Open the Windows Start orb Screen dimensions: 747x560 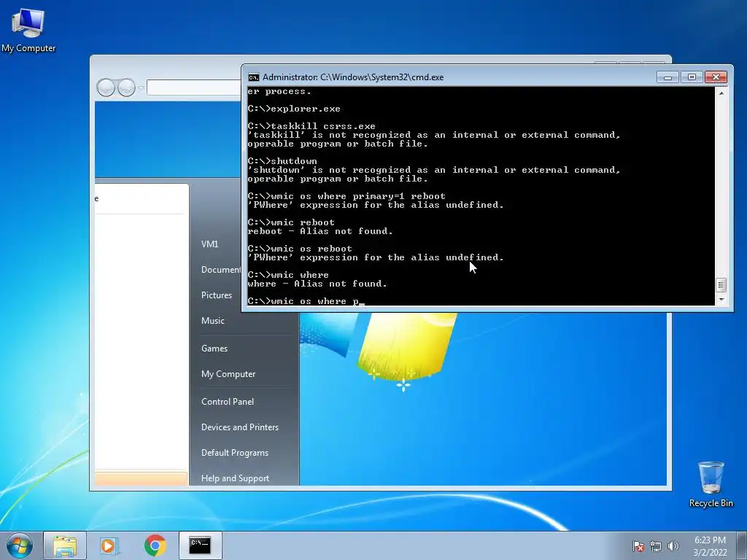[x=20, y=545]
